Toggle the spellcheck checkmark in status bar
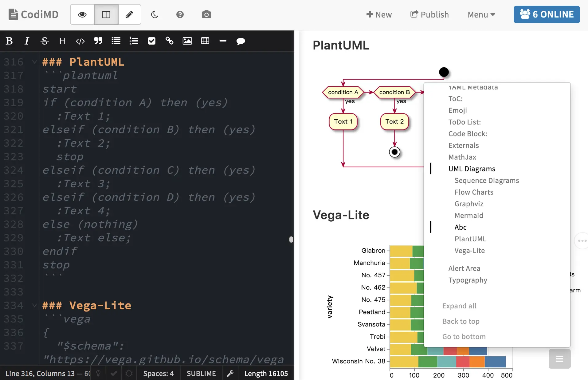Viewport: 588px width, 380px height. (113, 373)
